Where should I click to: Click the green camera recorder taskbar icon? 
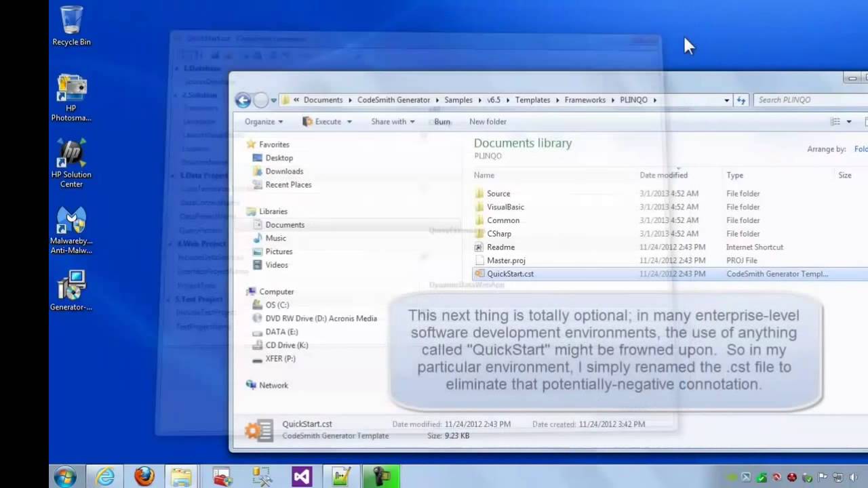pos(380,476)
